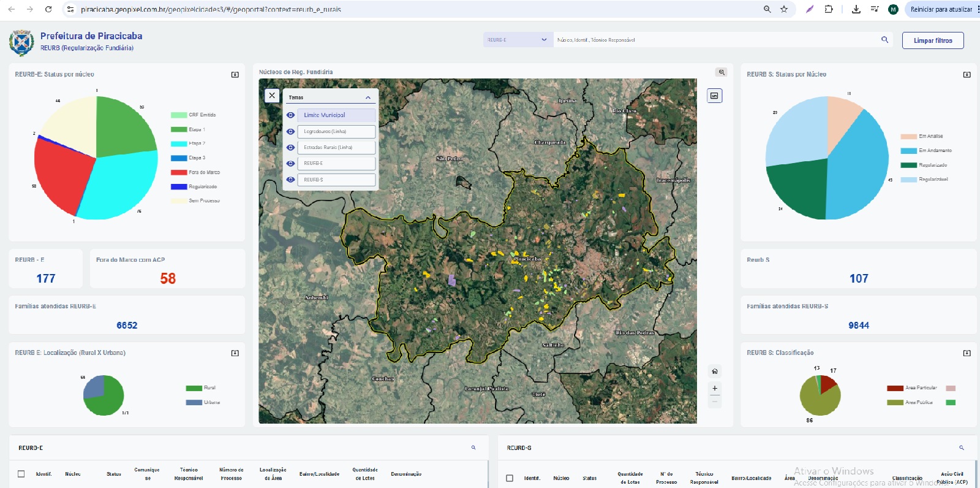This screenshot has width=980, height=488.
Task: Select the REURB-E layer entry
Action: pos(336,164)
